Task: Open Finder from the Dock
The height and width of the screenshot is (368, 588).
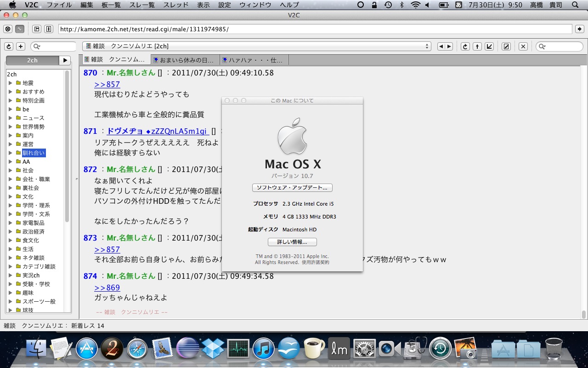Action: pos(36,349)
